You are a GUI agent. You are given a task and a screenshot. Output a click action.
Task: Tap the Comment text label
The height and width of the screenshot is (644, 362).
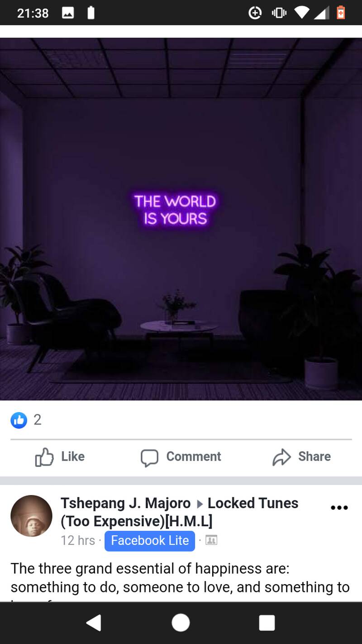194,457
